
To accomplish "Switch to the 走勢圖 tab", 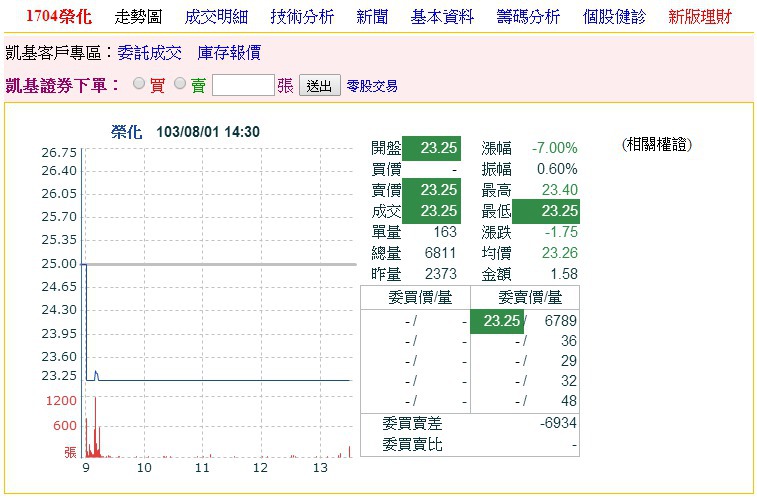I will (138, 17).
